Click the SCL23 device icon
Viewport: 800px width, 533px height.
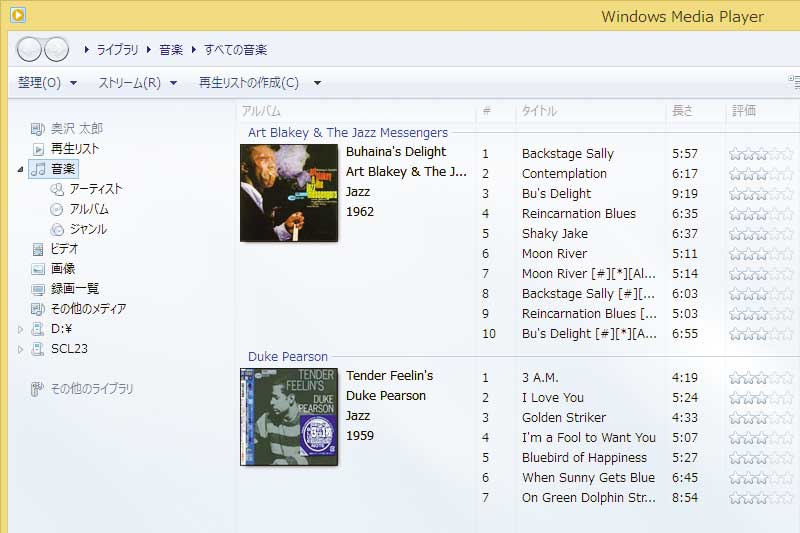(37, 349)
